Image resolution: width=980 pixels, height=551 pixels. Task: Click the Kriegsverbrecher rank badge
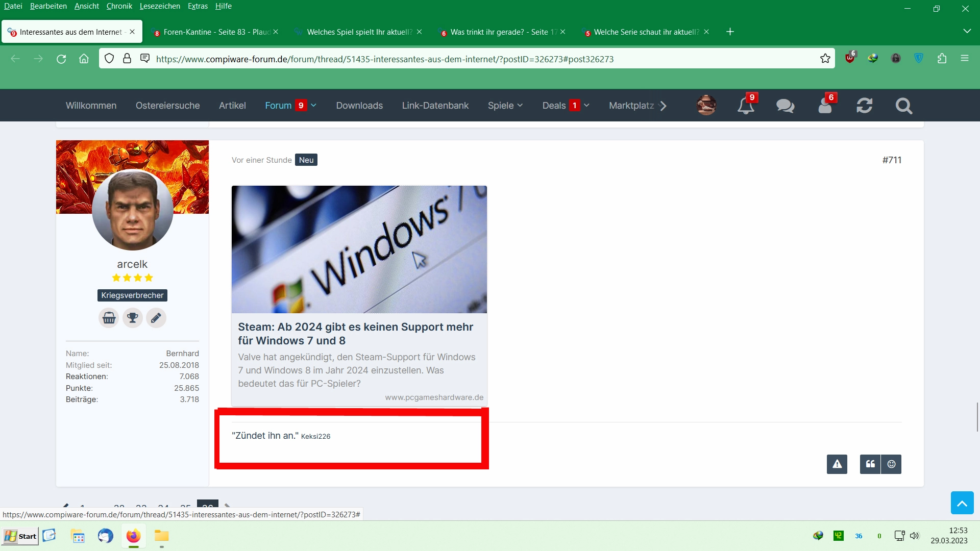[132, 295]
